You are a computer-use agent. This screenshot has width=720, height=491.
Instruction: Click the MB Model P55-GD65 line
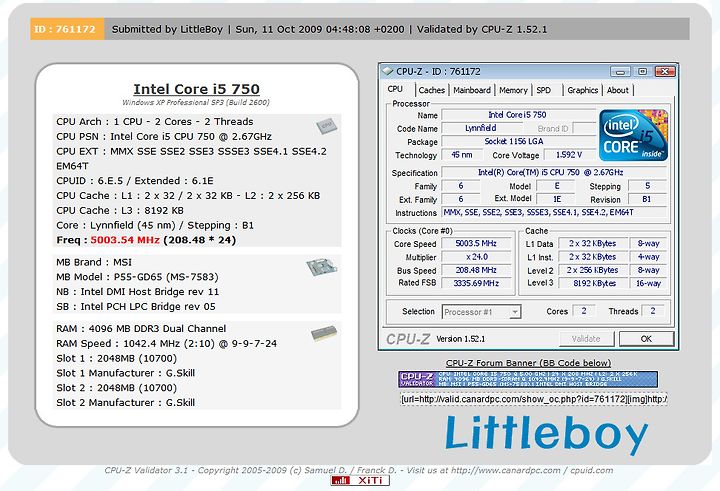tap(137, 277)
